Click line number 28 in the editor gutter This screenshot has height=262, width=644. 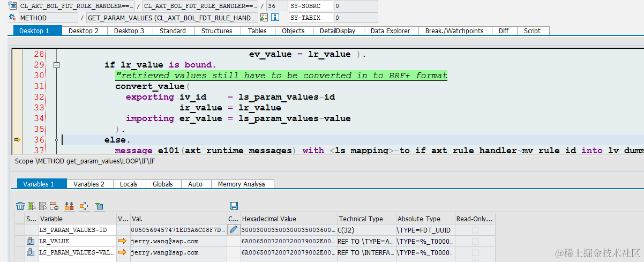(39, 54)
